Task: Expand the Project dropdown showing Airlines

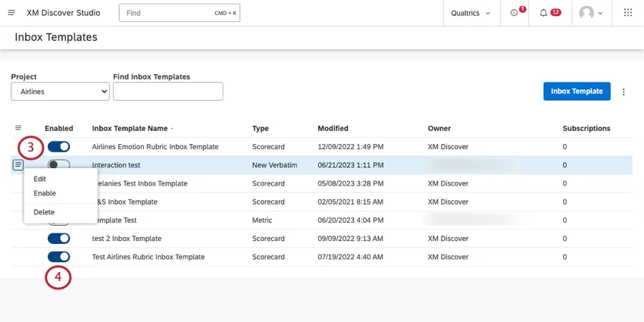Action: pos(60,92)
